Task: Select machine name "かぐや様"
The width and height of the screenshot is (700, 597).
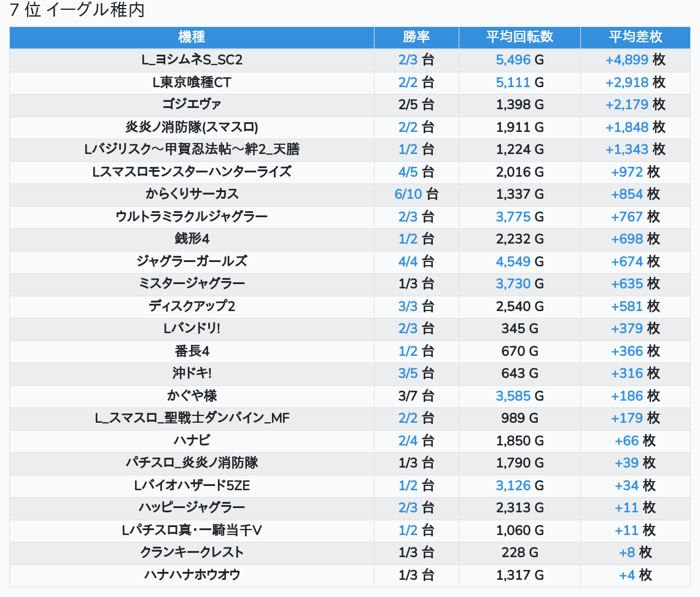Action: [192, 396]
